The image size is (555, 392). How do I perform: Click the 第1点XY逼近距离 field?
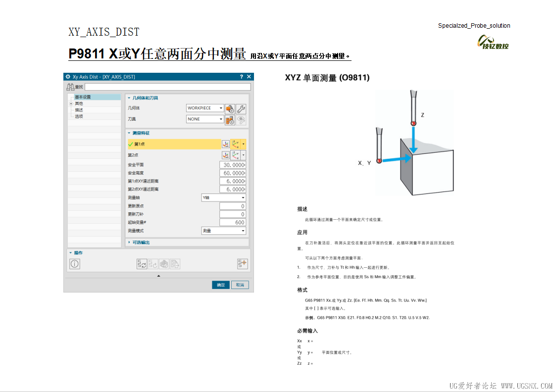(233, 181)
